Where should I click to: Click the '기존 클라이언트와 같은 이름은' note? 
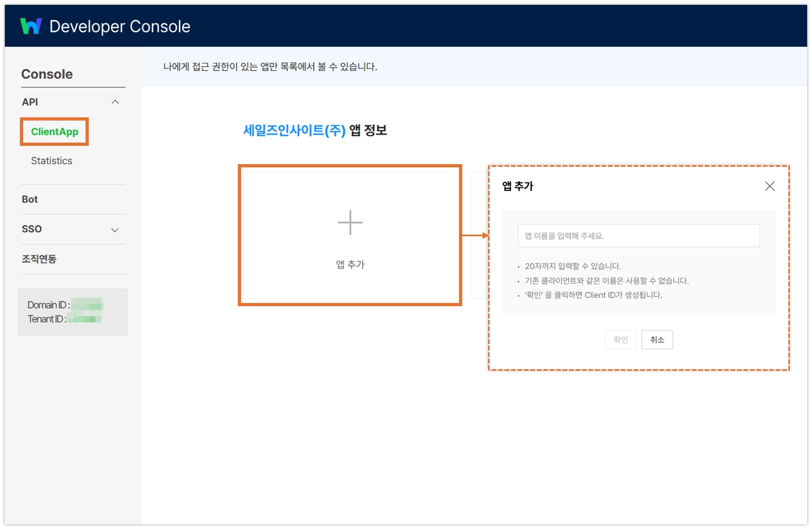tap(607, 280)
